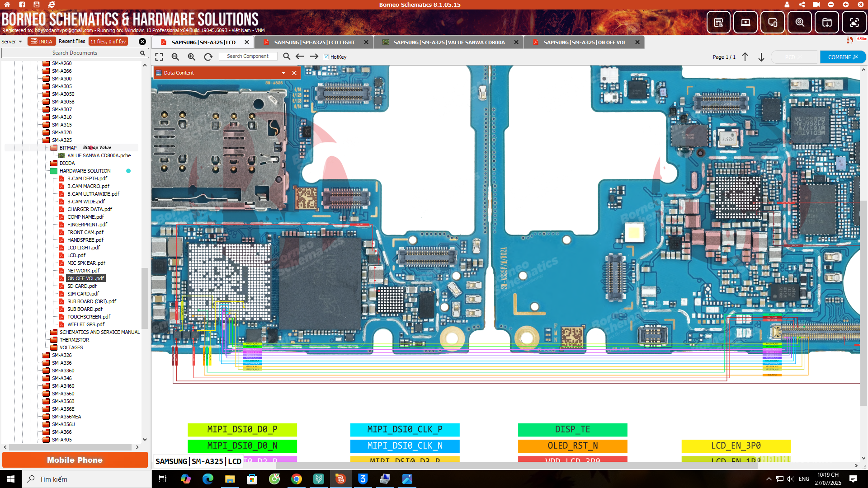The width and height of the screenshot is (868, 488).
Task: Zoom out of the schematic view
Action: point(175,57)
